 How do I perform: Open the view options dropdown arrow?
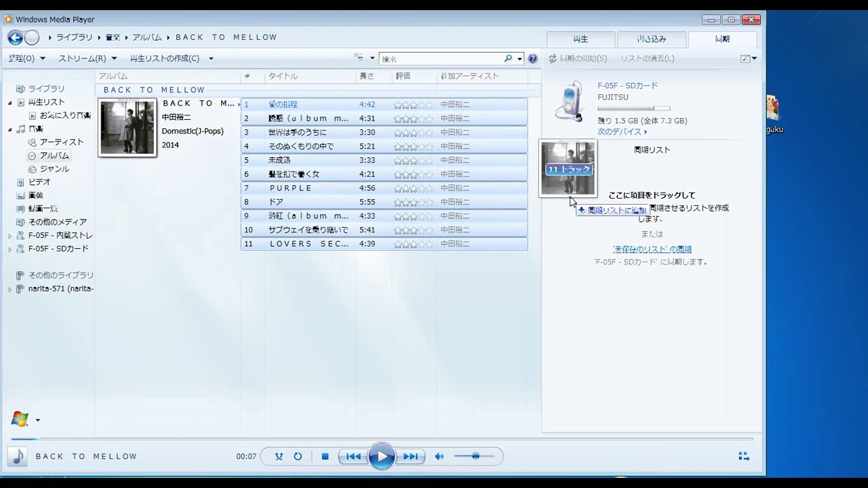tap(372, 58)
